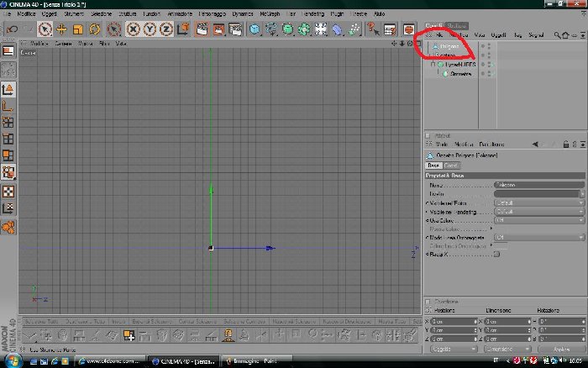Select the highlighted Create Polygon tool icon
This screenshot has width=588, height=368.
tap(129, 335)
